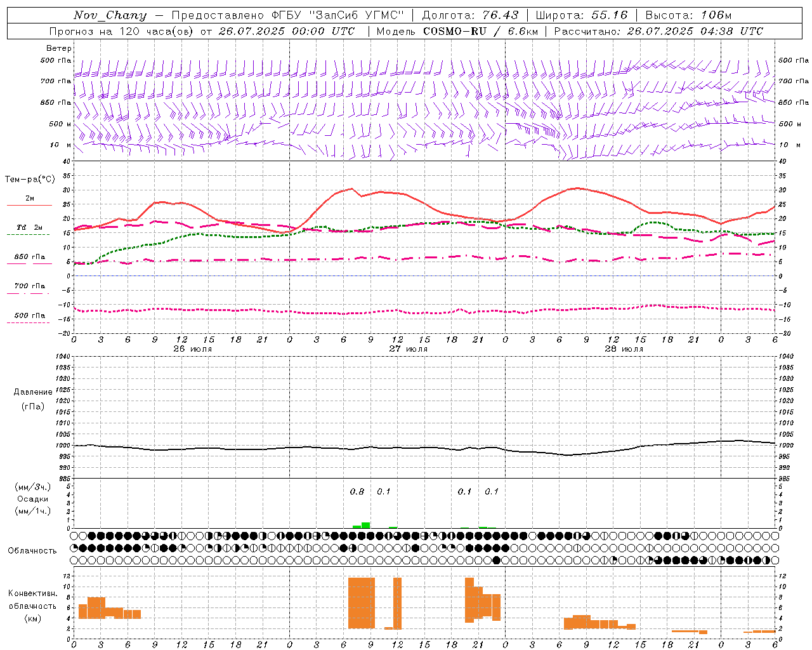This screenshot has height=650, width=812.
Task: Click the Ветер panel label
Action: pos(58,48)
